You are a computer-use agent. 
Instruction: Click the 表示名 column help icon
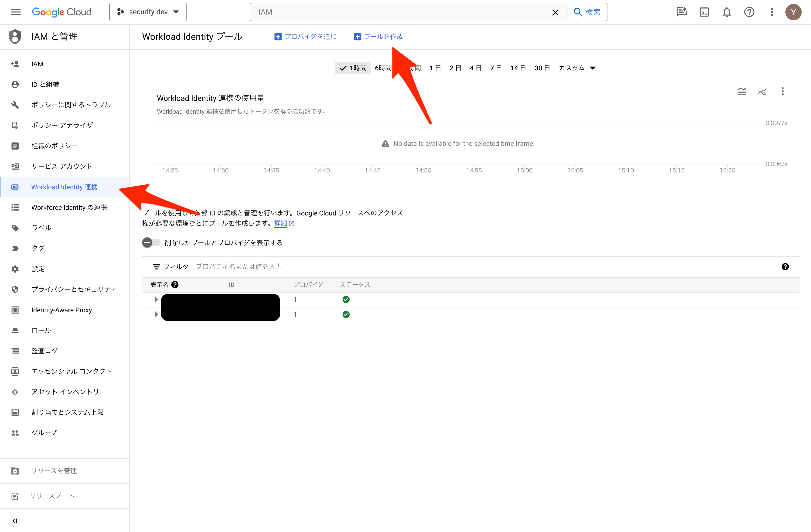pos(175,285)
